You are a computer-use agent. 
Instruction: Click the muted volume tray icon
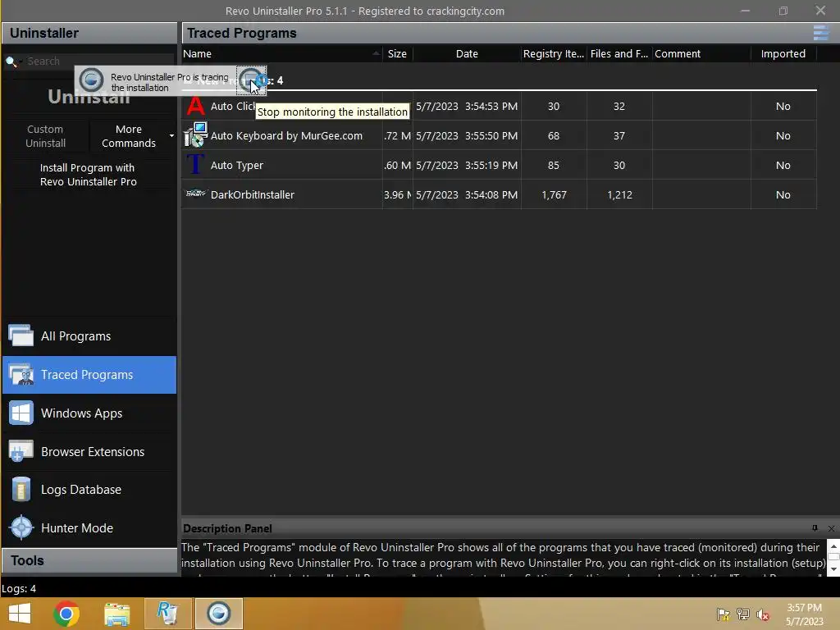point(763,614)
